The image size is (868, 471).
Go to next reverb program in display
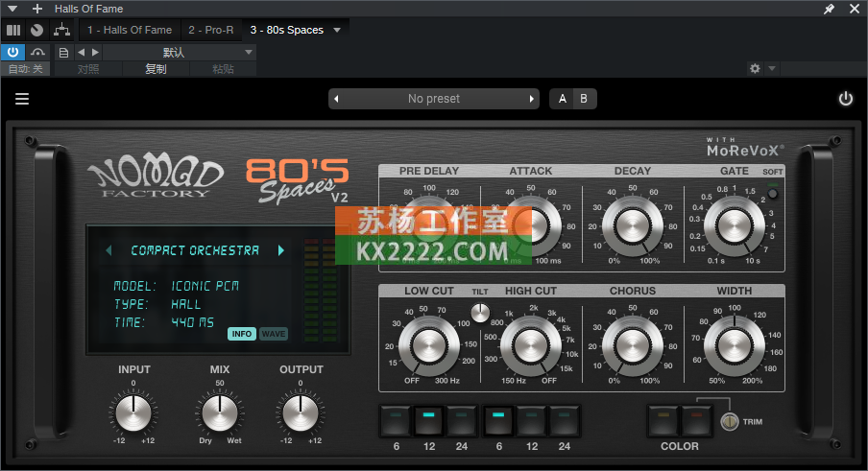click(x=281, y=250)
